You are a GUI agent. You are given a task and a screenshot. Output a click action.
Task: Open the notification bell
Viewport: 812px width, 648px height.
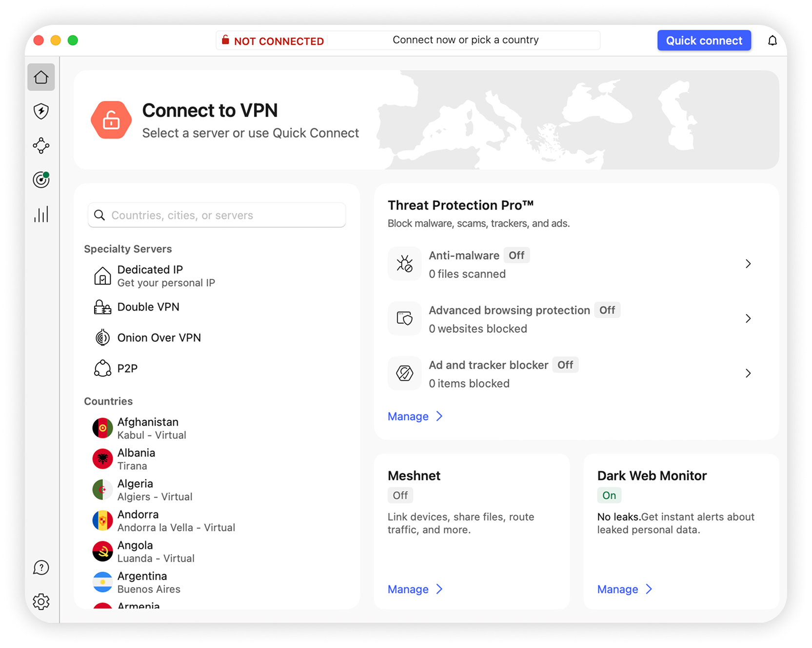[x=772, y=40]
